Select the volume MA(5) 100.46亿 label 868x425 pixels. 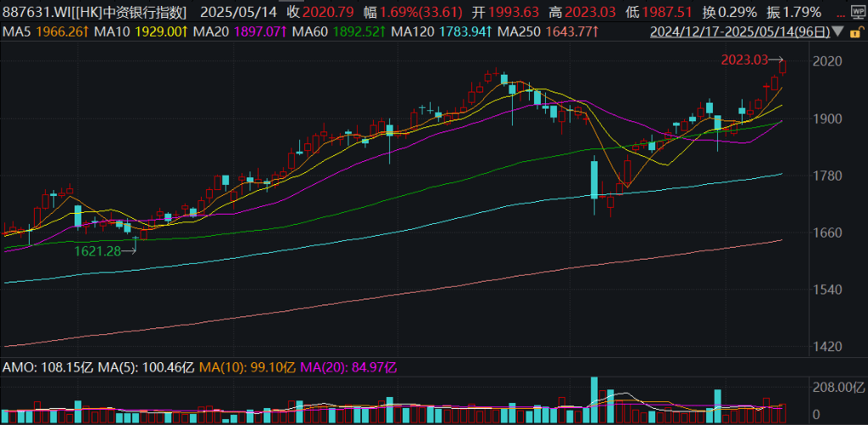146,366
